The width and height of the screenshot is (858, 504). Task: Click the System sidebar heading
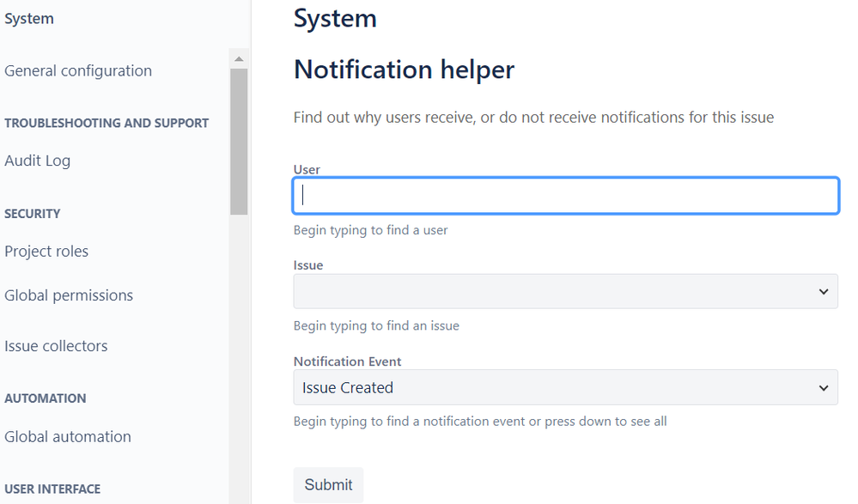tap(29, 19)
